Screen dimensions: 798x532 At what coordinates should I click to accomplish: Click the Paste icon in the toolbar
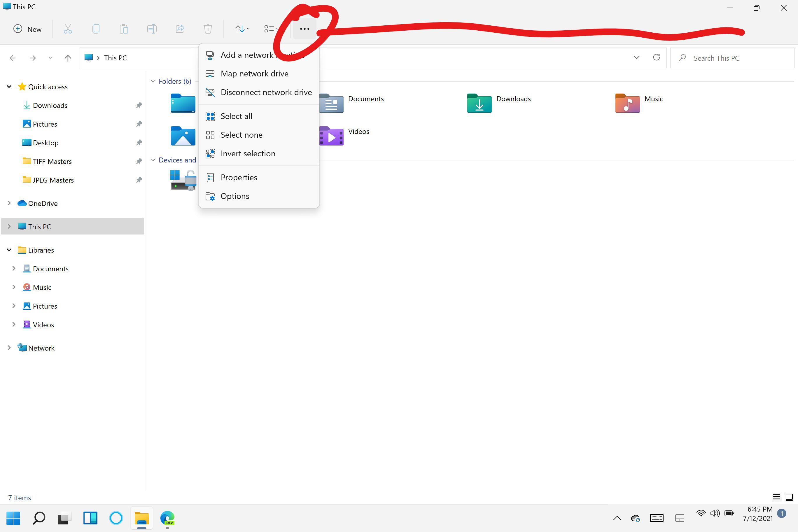pos(124,29)
